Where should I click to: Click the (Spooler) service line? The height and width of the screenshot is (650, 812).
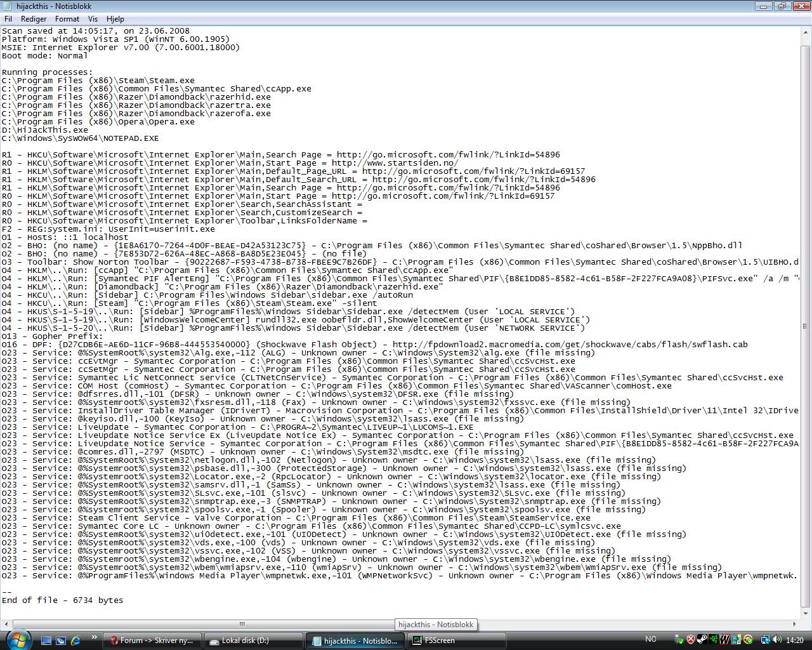click(x=324, y=509)
